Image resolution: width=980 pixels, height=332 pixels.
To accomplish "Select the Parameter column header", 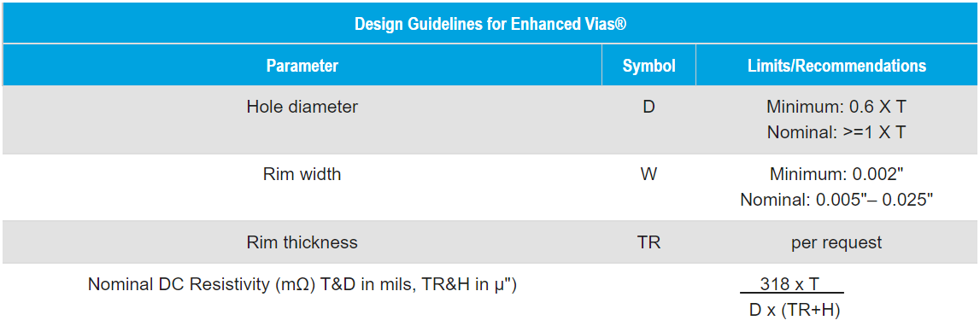I will [302, 66].
